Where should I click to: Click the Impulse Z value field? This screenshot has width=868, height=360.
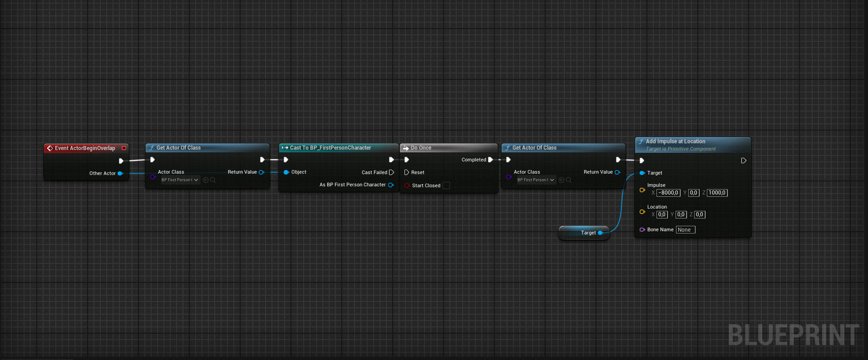pyautogui.click(x=717, y=193)
